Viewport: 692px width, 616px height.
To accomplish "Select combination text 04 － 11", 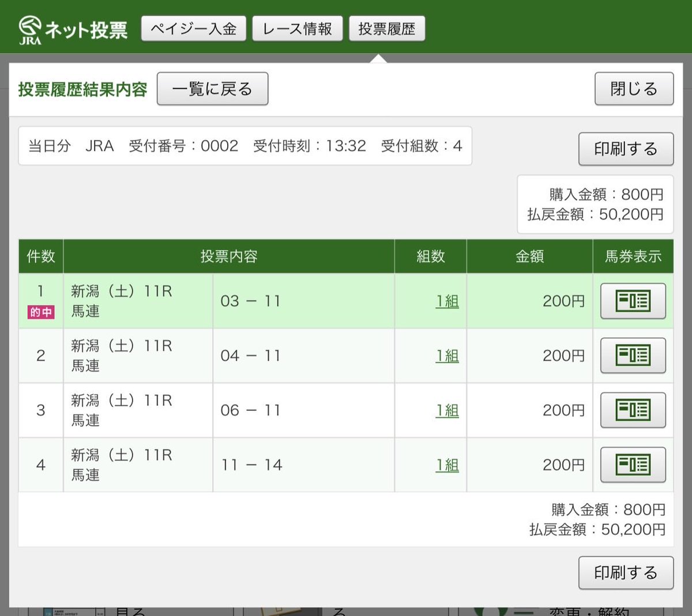I will click(251, 356).
